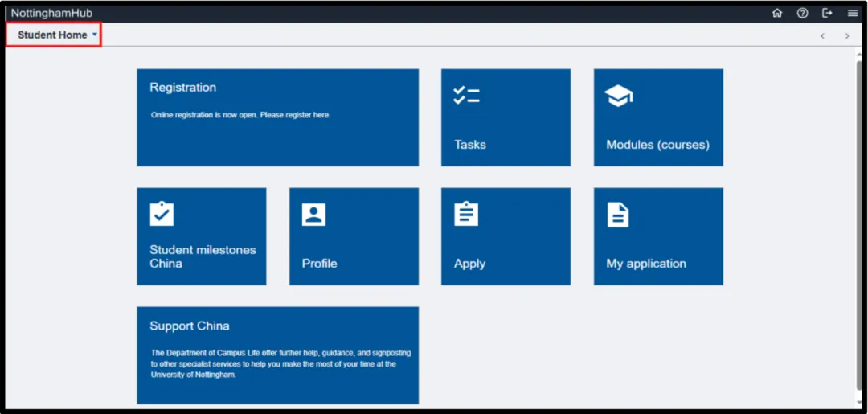Screen dimensions: 868x414
Task: Open the Apply tile label
Action: 469,264
